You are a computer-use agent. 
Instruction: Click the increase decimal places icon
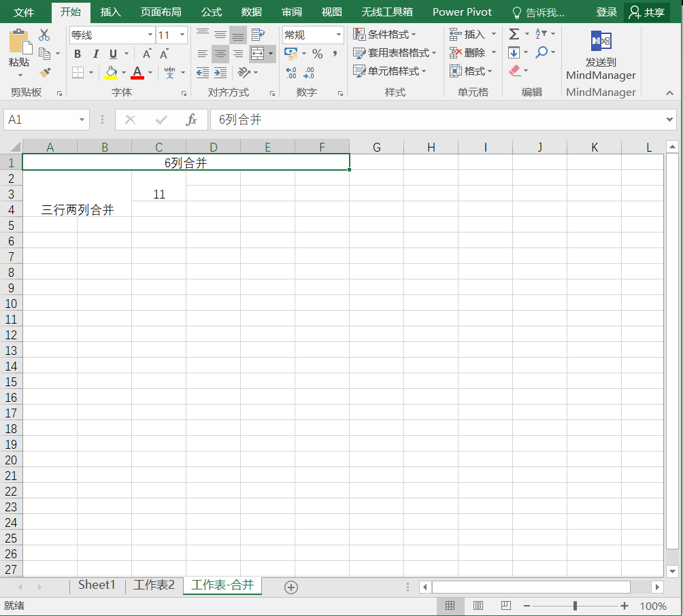tap(290, 71)
